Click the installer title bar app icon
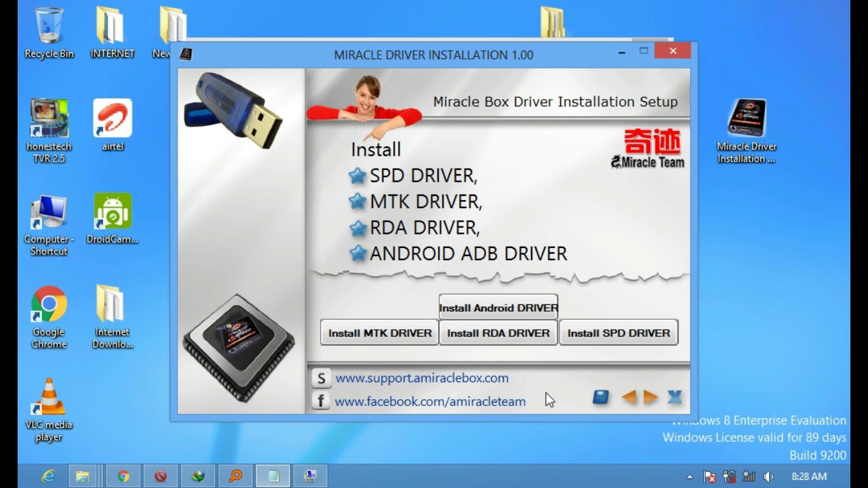 pos(186,54)
